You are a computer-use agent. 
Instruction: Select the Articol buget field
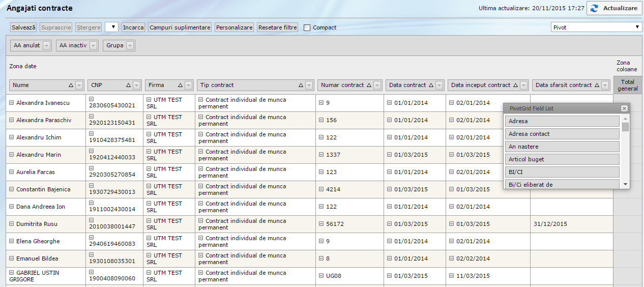562,159
